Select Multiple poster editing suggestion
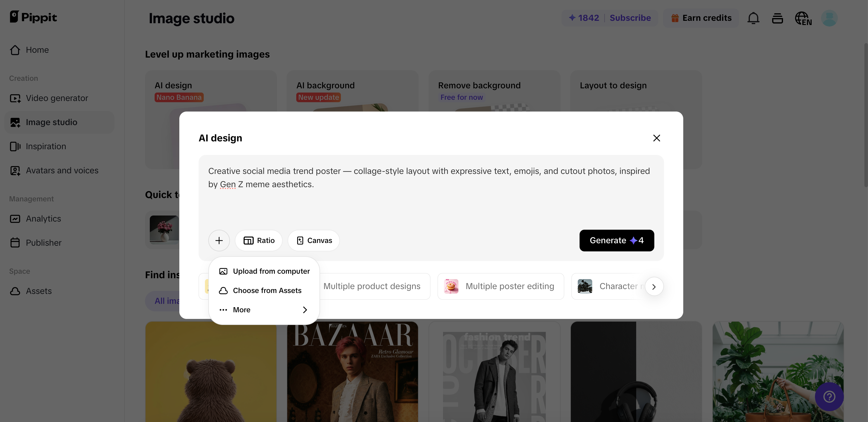The width and height of the screenshot is (868, 422). 500,286
